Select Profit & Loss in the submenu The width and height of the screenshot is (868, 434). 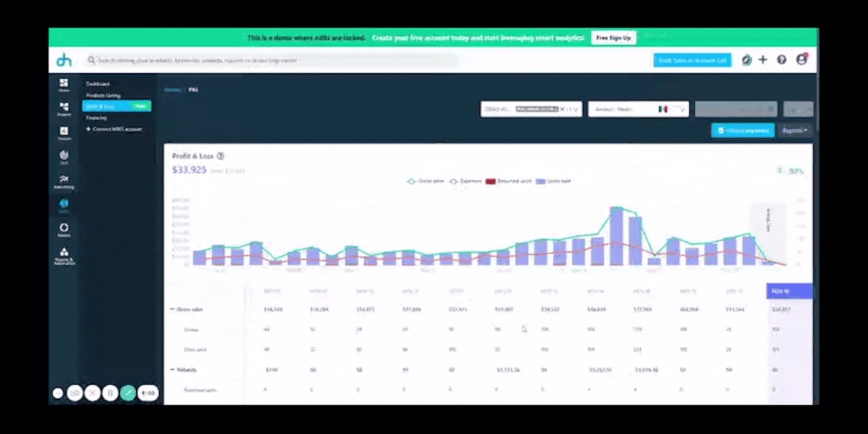116,106
